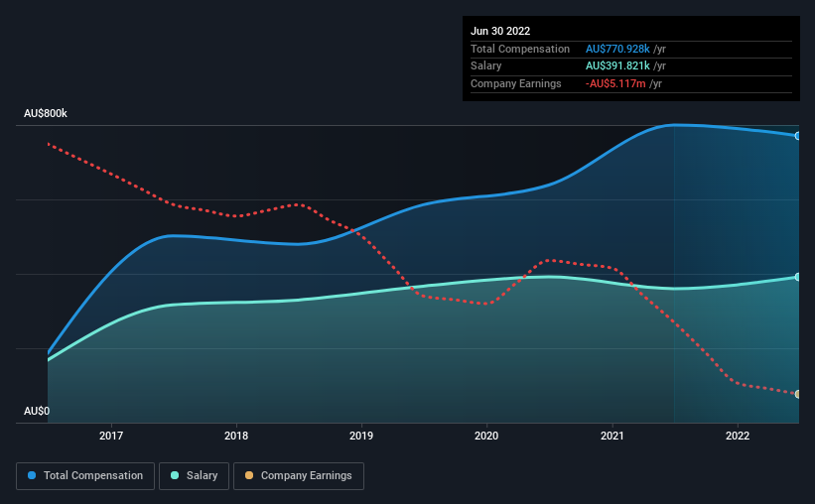Click the Jun 30 2022 tooltip date
815x504 pixels.
coord(500,31)
